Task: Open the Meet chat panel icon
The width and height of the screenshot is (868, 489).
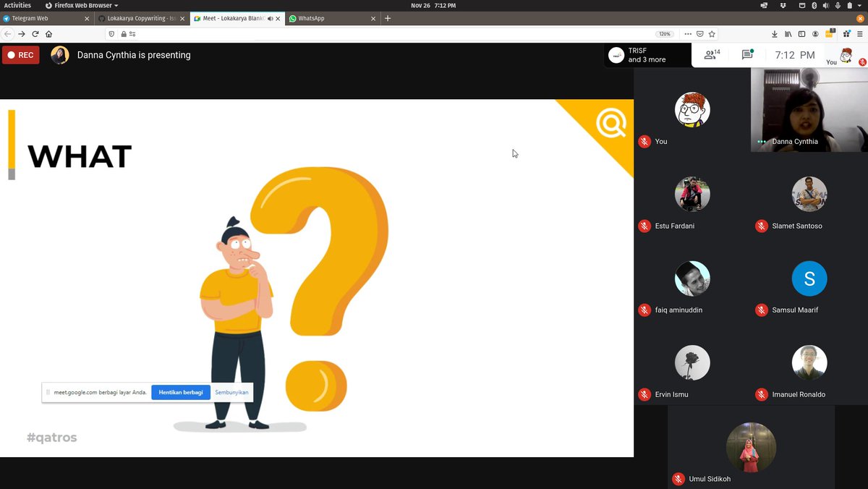Action: 748,55
